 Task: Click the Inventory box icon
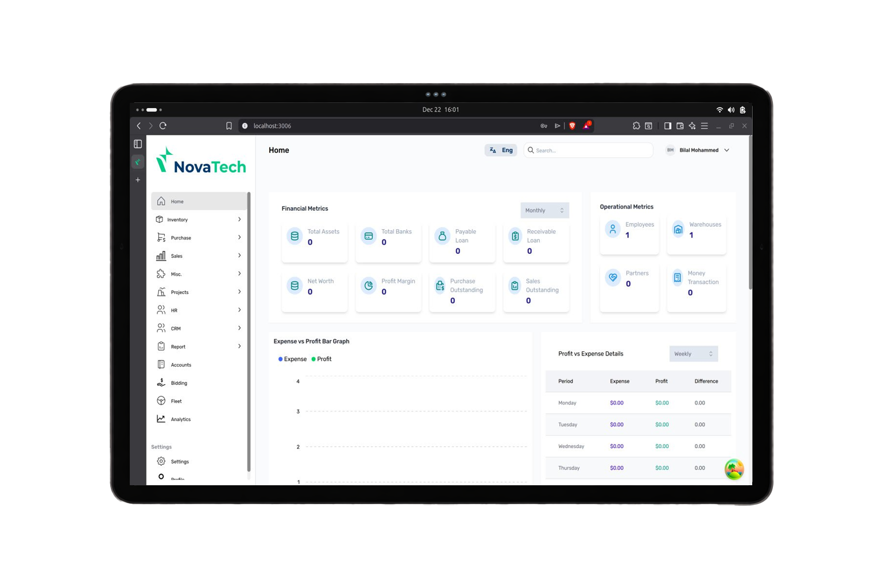(160, 219)
